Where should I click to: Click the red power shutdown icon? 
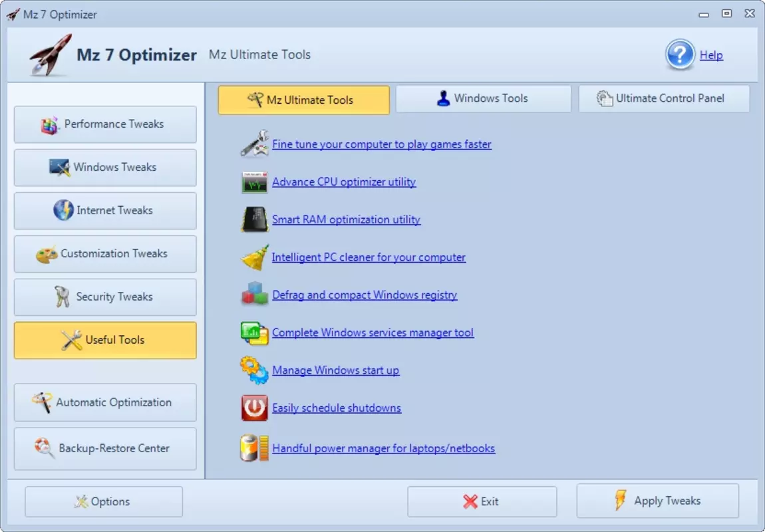(x=254, y=408)
